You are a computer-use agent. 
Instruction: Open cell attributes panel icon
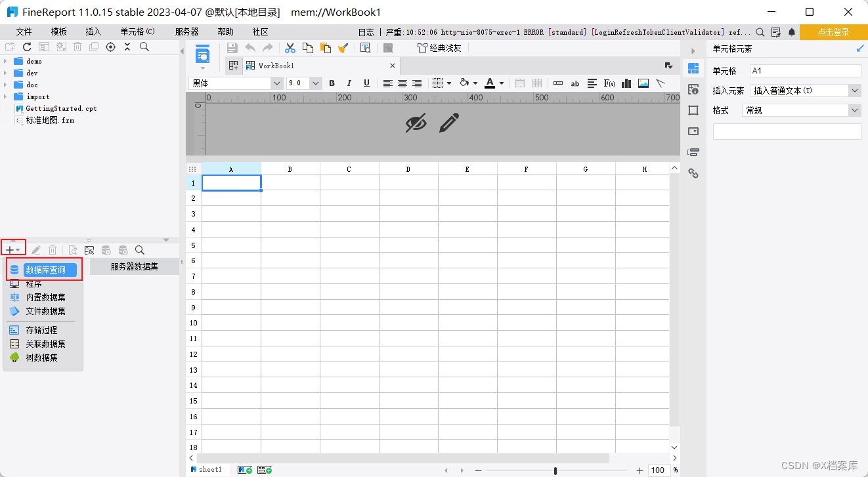tap(693, 89)
